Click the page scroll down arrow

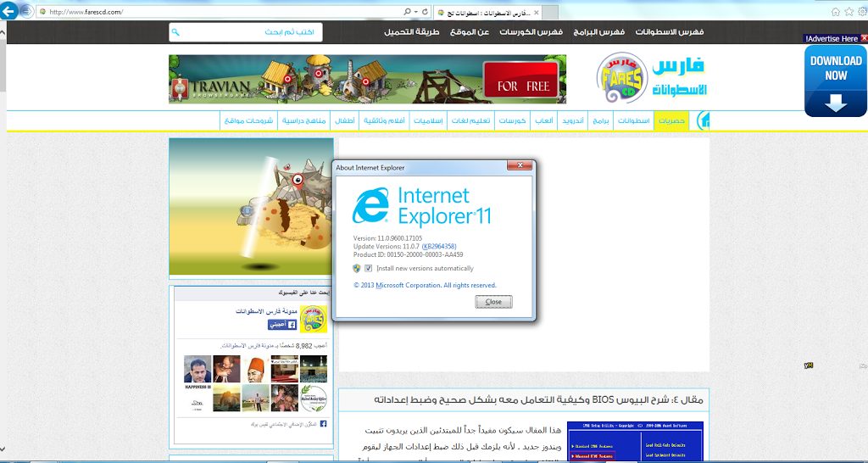point(3,449)
